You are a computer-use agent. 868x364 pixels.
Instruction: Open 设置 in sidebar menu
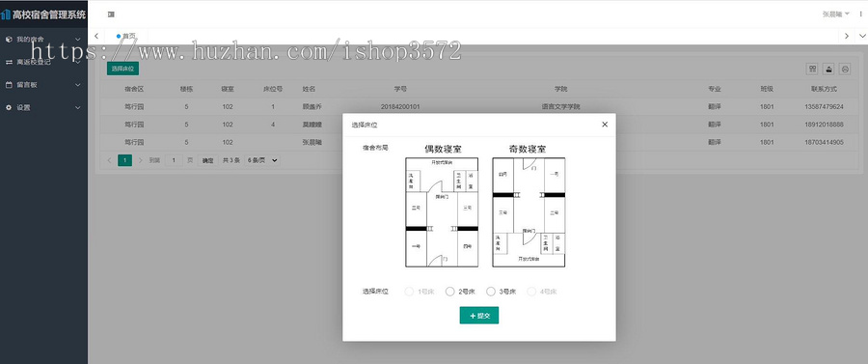click(43, 107)
